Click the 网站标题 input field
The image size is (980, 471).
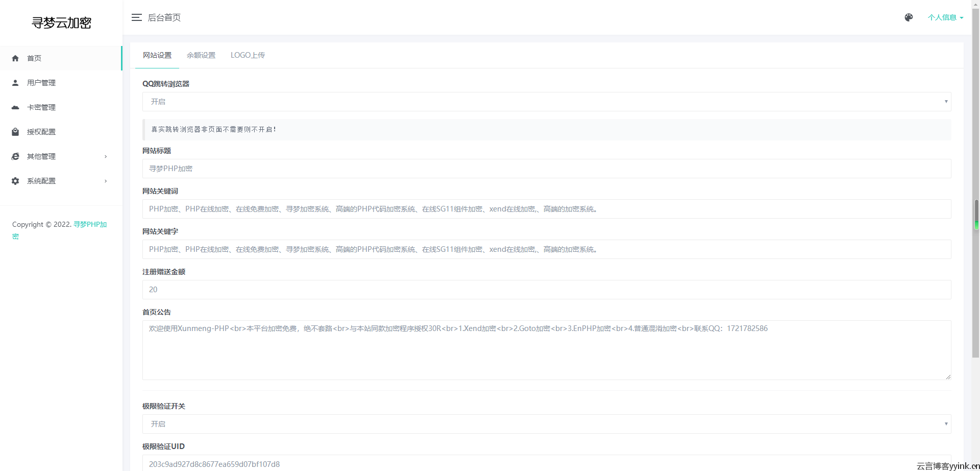tap(546, 169)
